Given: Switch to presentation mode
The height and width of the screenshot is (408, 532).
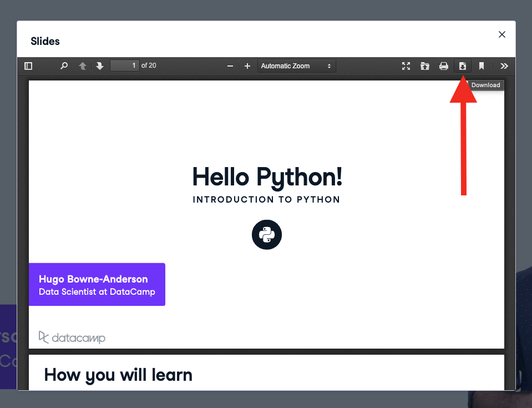Looking at the screenshot, I should point(406,66).
